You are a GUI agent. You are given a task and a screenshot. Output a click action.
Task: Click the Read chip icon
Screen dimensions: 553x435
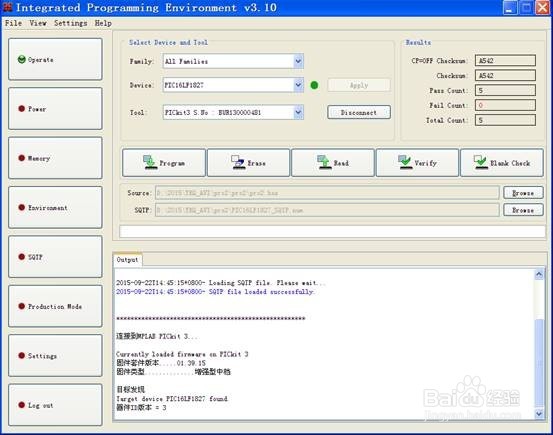[324, 162]
